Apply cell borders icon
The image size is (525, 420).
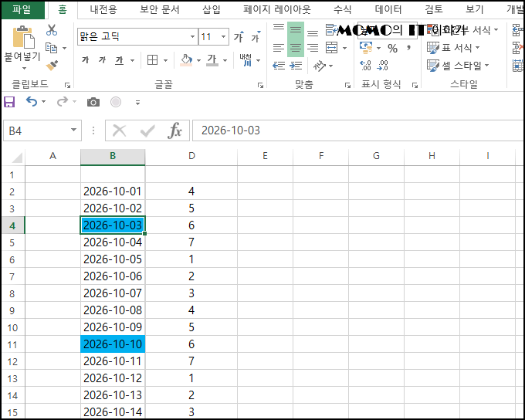tap(152, 60)
